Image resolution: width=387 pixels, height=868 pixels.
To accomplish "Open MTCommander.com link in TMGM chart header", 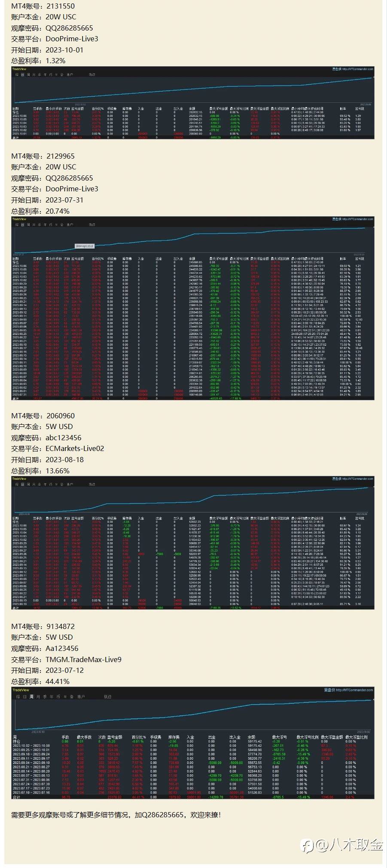I will 354,690.
